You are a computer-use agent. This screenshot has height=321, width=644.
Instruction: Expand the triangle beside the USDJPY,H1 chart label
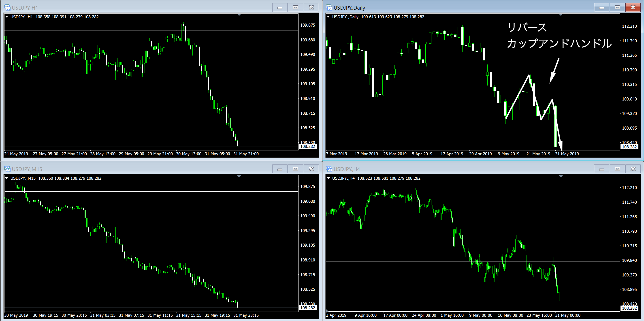tap(7, 17)
